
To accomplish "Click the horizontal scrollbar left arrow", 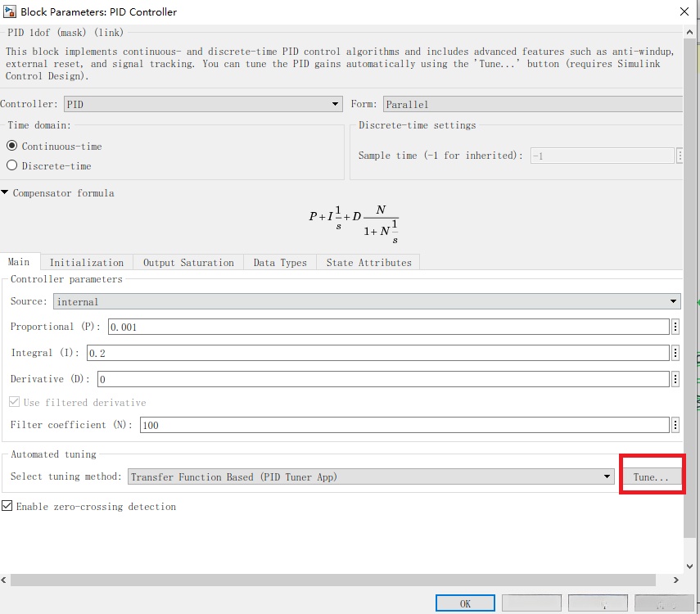I will [x=4, y=580].
